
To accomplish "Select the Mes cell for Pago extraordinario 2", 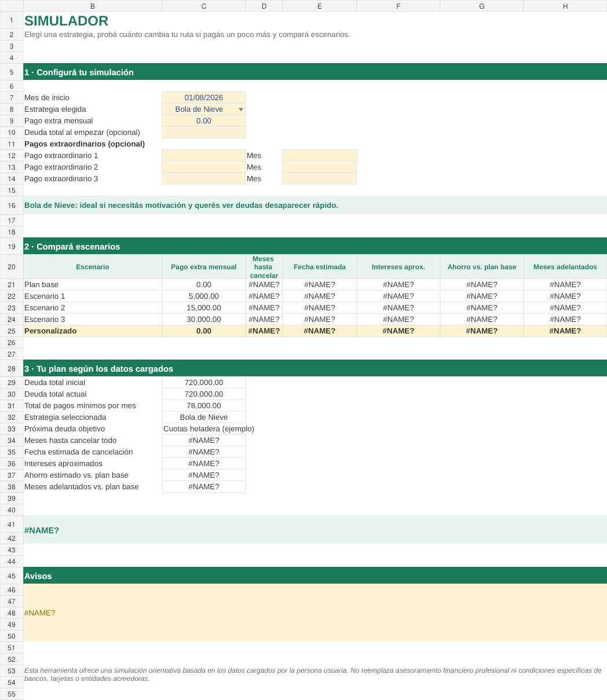I will pos(320,167).
